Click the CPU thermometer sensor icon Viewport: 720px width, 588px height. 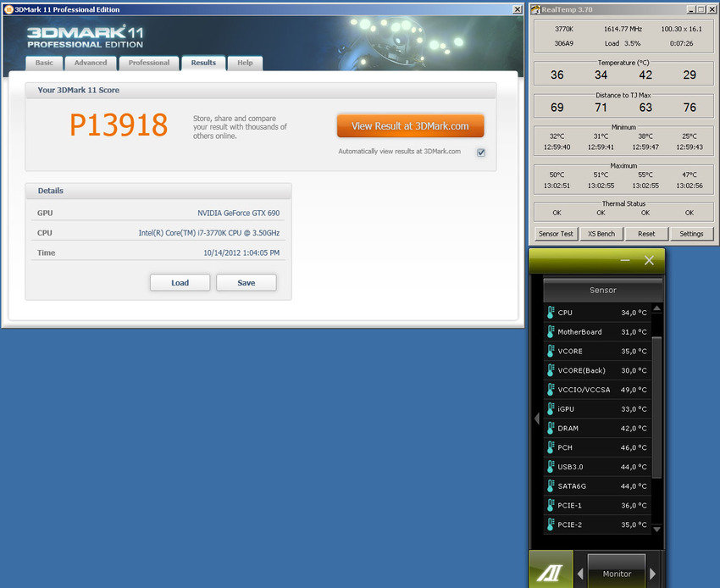pyautogui.click(x=551, y=313)
